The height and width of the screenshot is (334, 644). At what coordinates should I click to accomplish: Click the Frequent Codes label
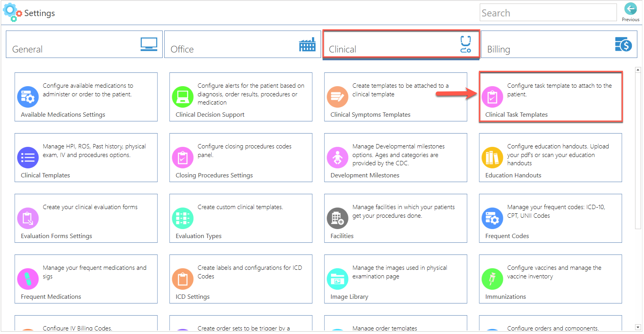(507, 236)
